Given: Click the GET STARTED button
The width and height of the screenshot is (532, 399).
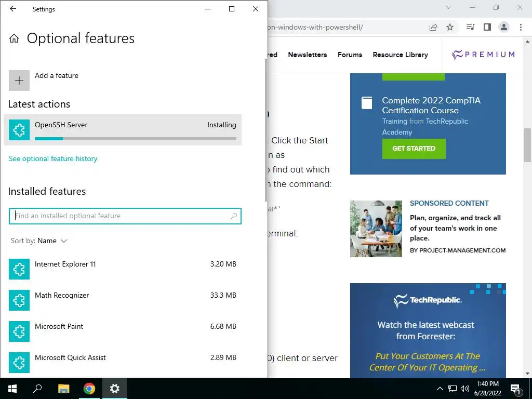Looking at the screenshot, I should click(x=414, y=149).
